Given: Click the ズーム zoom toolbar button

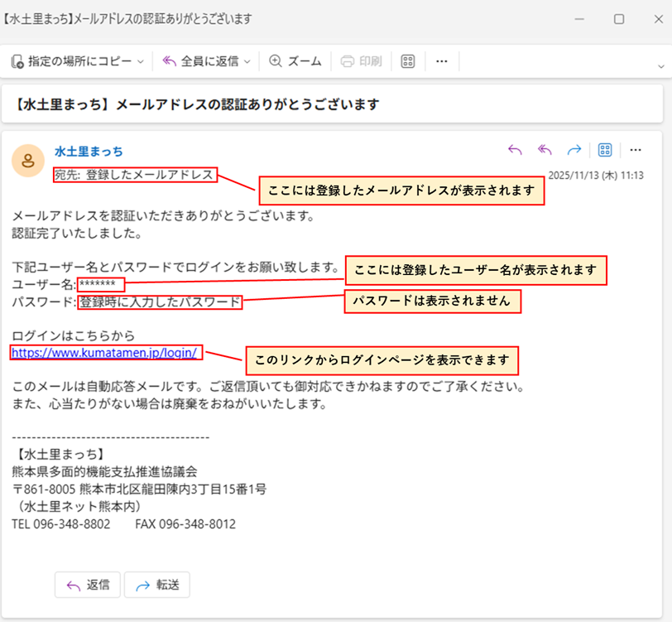Looking at the screenshot, I should [x=295, y=61].
